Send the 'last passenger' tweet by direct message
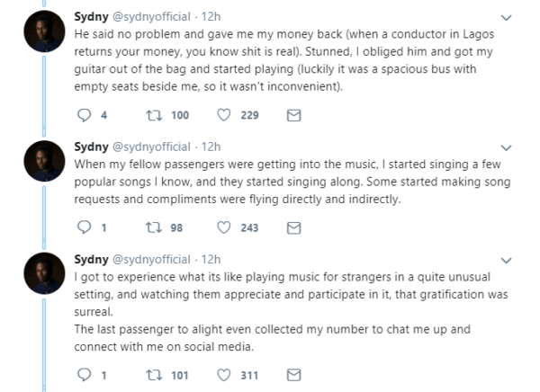This screenshot has height=392, width=540. 293,375
